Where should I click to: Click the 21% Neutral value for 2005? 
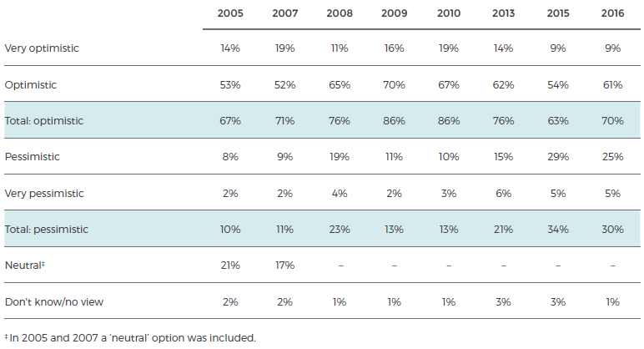coord(230,265)
